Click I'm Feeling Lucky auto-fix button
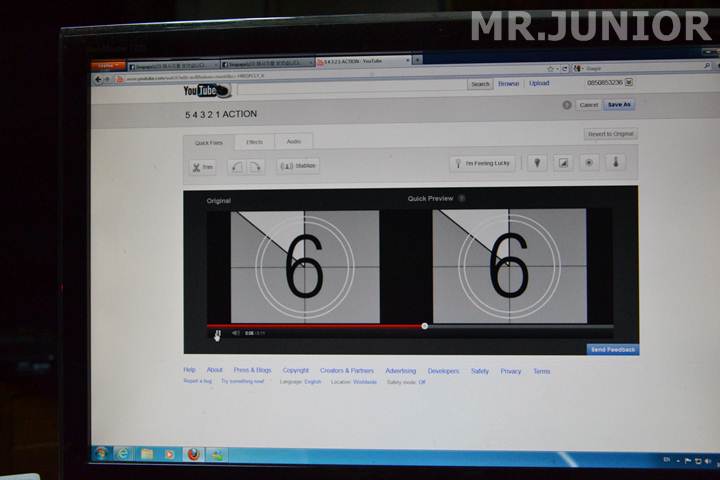Viewport: 720px width, 480px height. point(482,164)
